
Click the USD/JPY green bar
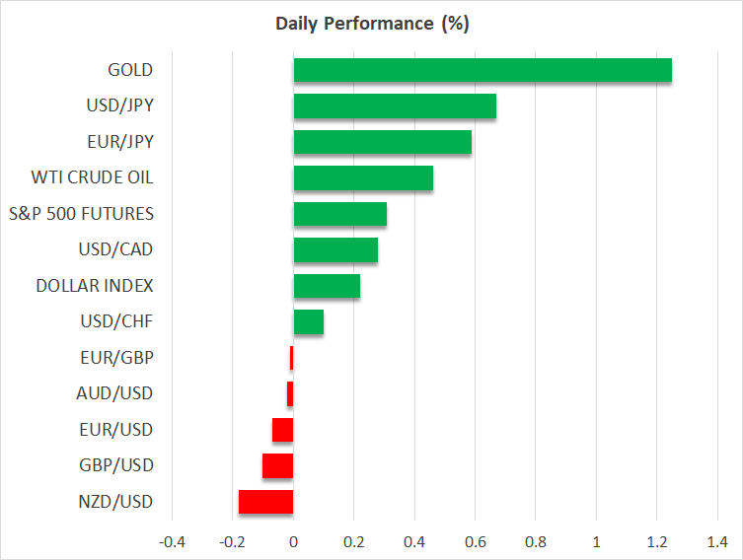[x=395, y=106]
